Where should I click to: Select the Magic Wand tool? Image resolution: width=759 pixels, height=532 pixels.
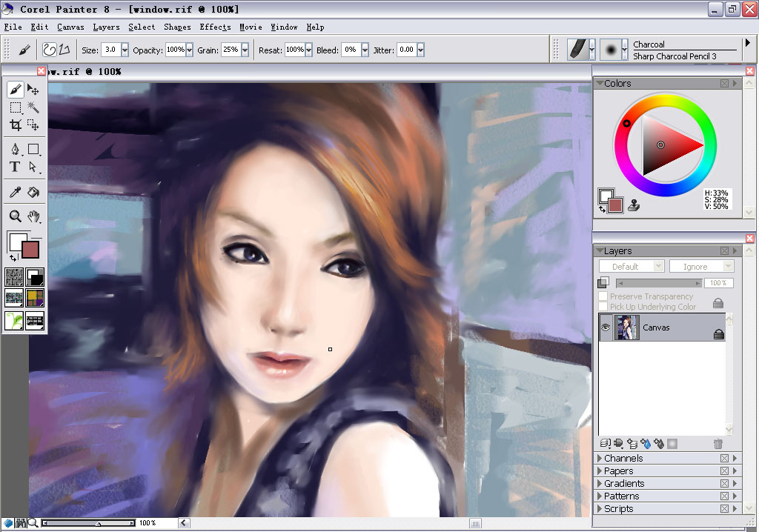[x=33, y=107]
